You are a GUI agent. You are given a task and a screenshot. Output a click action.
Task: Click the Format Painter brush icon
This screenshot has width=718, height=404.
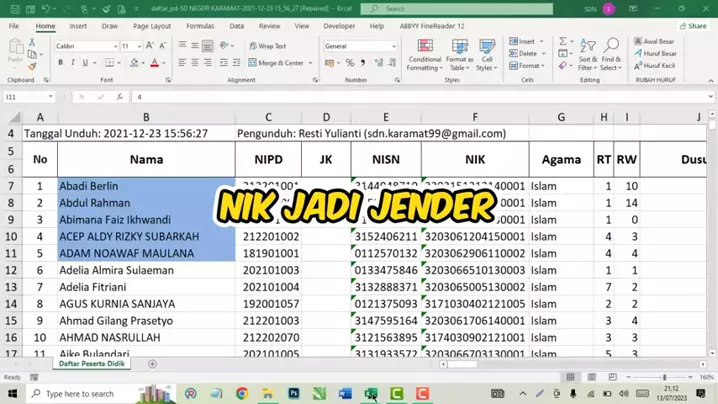pos(33,66)
